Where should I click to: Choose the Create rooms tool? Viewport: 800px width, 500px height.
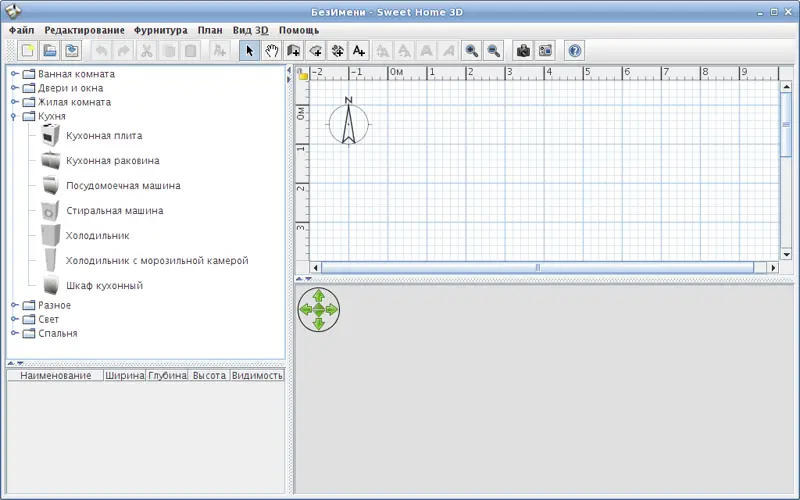[315, 51]
